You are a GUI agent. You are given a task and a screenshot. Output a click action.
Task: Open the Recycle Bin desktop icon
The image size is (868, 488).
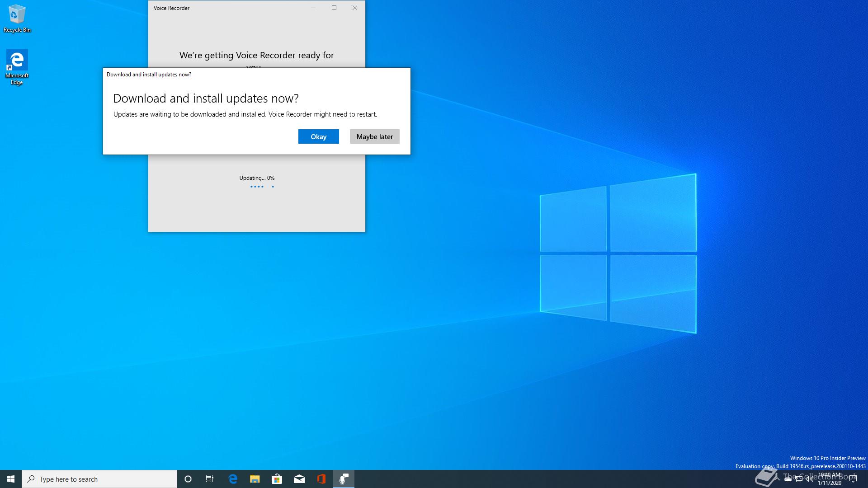(x=17, y=19)
